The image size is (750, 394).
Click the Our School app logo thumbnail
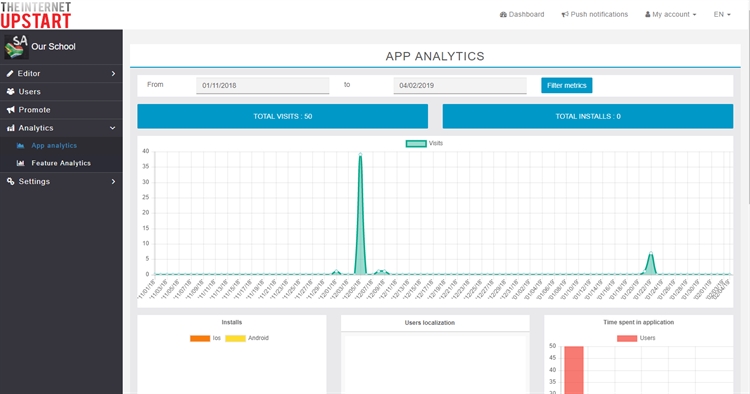[16, 47]
